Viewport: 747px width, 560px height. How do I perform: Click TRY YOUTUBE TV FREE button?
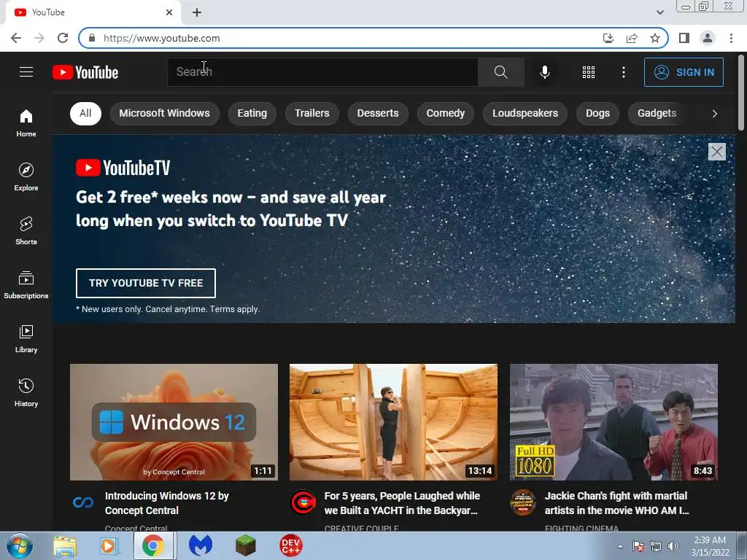pyautogui.click(x=146, y=283)
